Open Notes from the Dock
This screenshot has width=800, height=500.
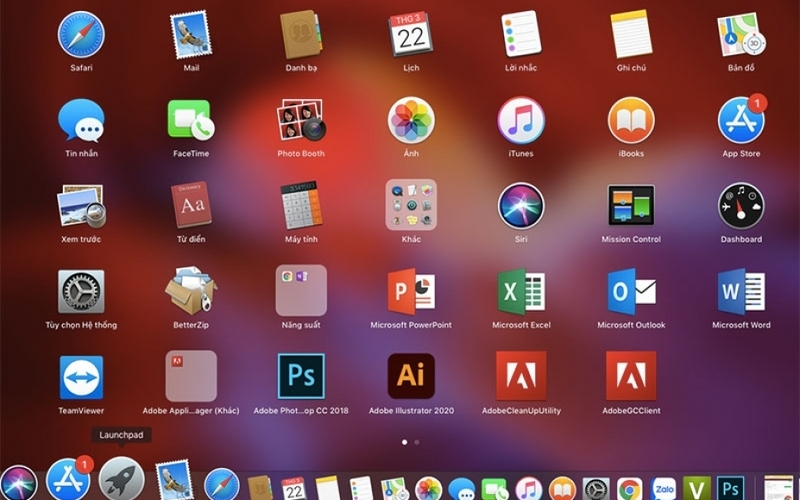point(328,488)
